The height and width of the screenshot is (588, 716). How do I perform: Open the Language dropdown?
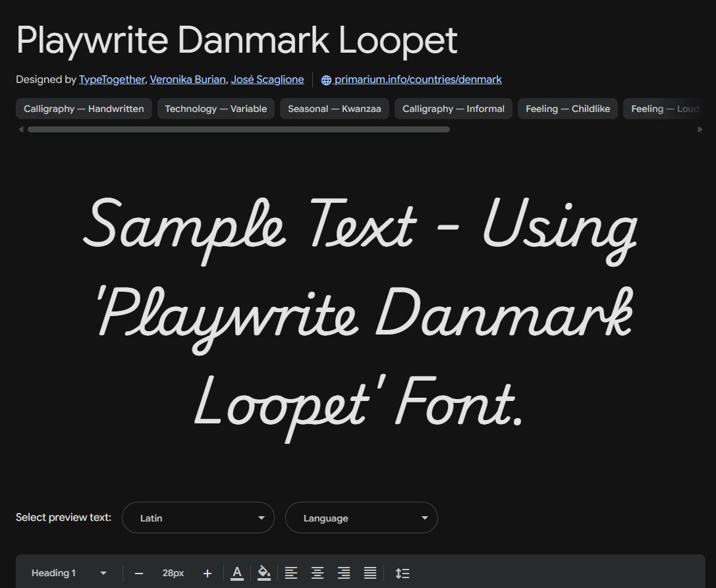(362, 518)
